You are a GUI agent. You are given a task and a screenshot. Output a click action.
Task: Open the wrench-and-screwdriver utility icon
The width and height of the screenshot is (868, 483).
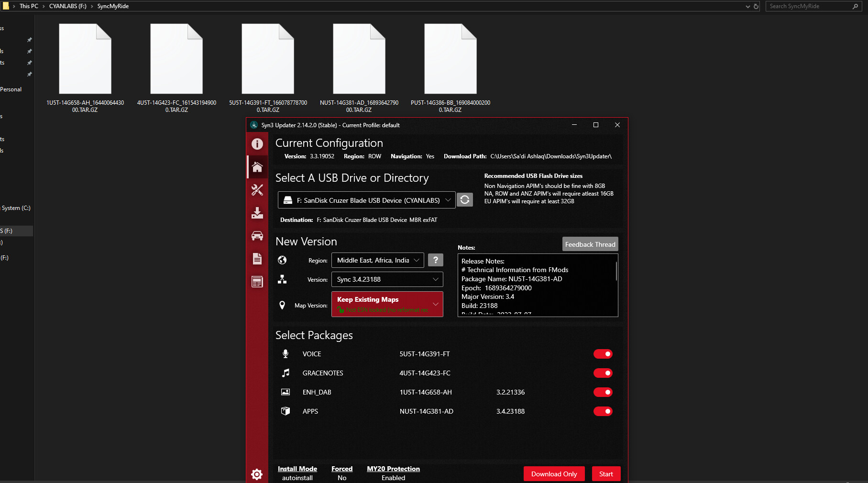click(257, 190)
